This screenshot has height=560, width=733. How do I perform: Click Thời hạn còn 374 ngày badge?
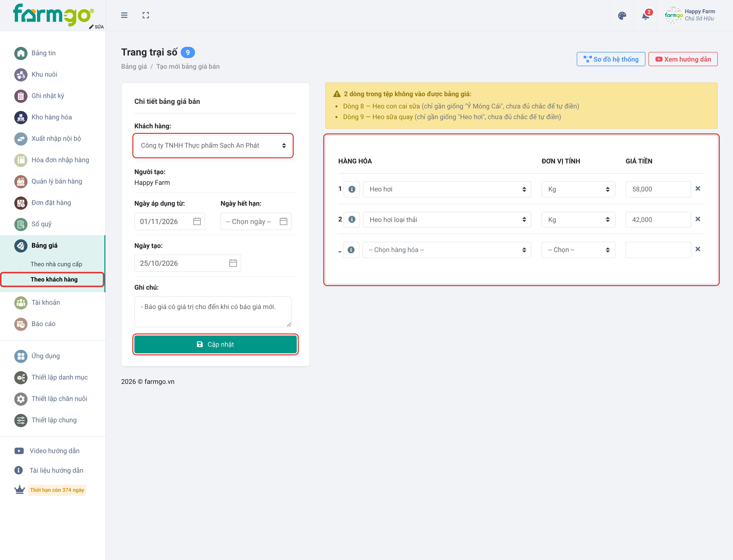pos(57,490)
